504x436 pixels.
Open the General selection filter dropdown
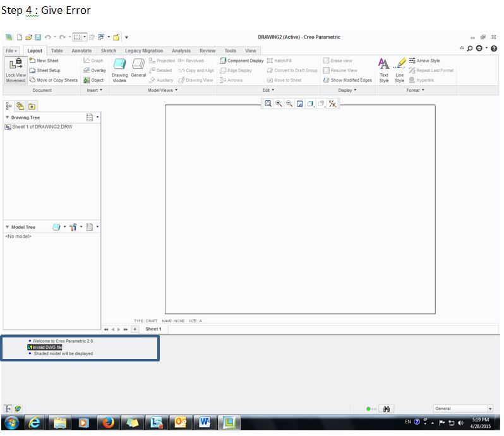[463, 409]
